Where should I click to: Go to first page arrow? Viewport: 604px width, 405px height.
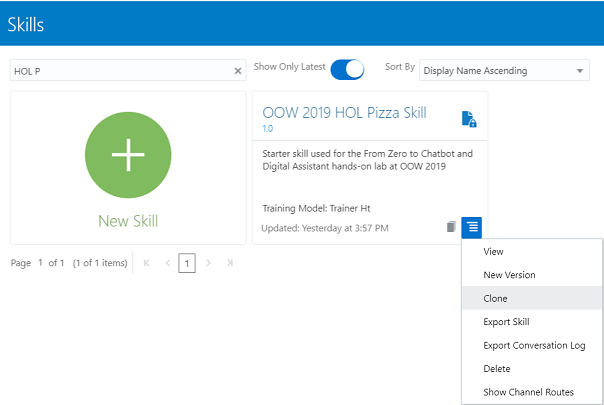(x=146, y=263)
